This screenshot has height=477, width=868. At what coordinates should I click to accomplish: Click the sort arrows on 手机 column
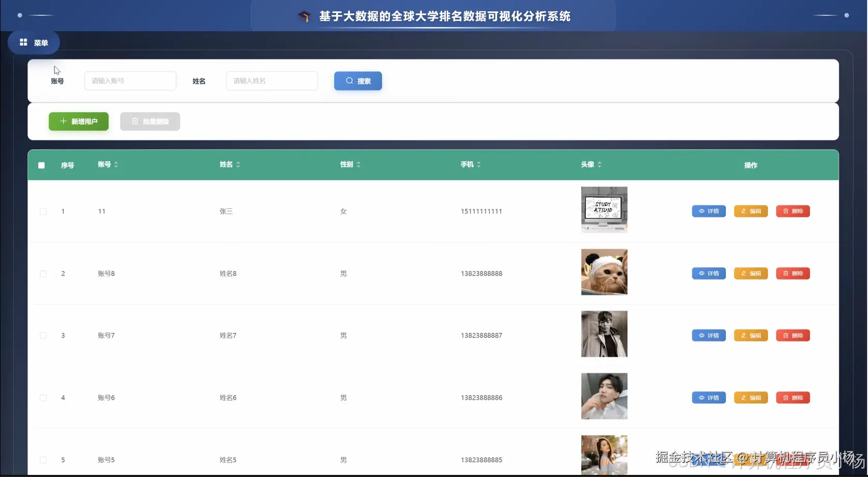pos(479,164)
